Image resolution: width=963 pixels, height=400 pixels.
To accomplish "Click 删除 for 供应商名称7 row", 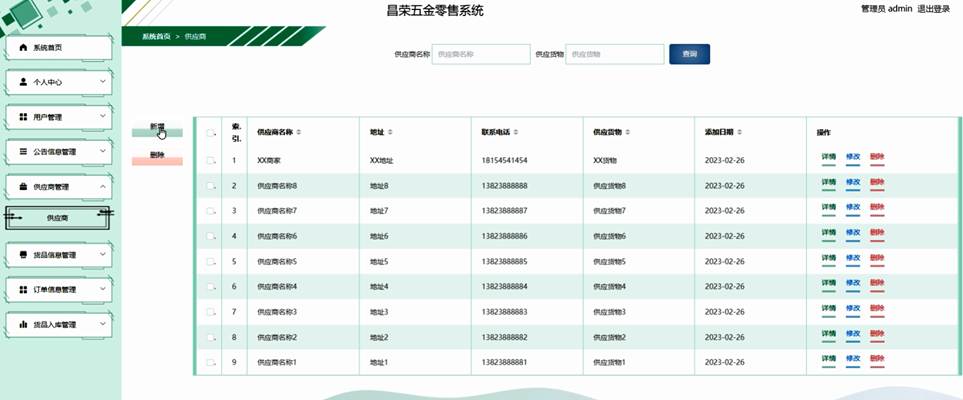I will click(x=877, y=208).
